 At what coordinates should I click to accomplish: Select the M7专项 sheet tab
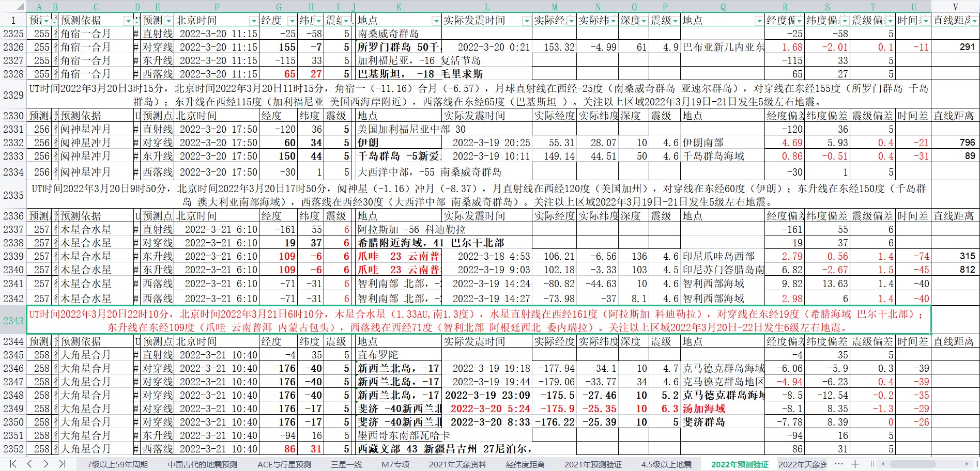coord(395,464)
